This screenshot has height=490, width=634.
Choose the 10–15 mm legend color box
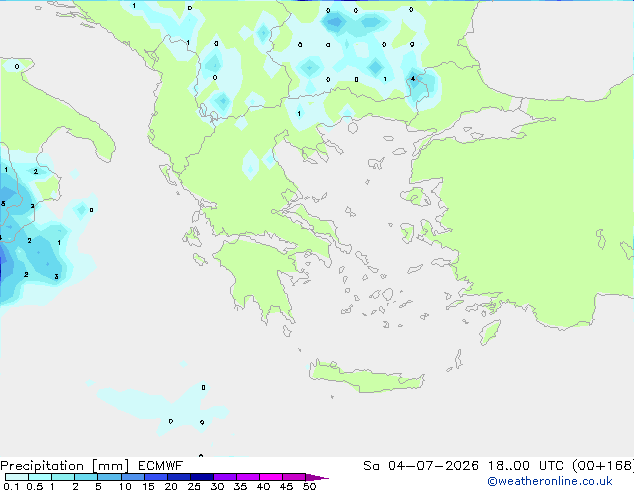click(x=133, y=477)
